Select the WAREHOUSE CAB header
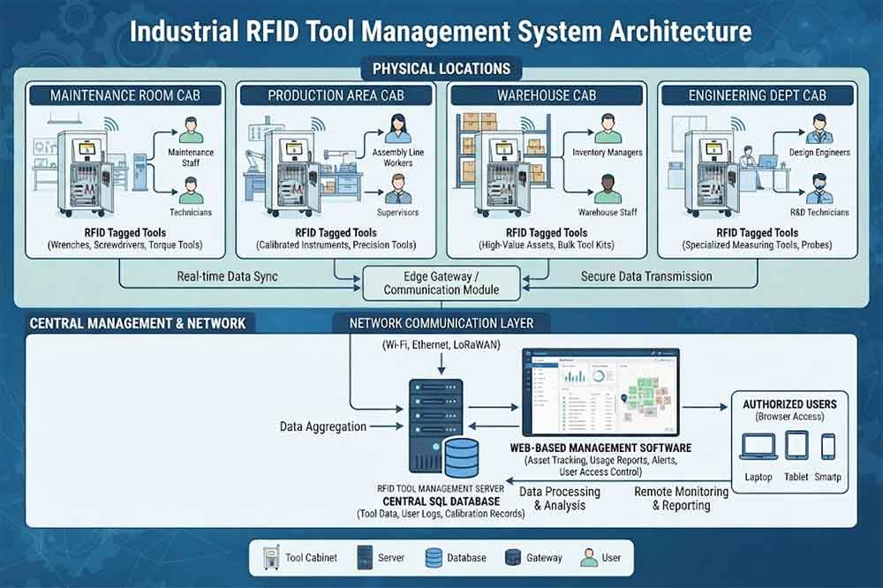 [547, 95]
